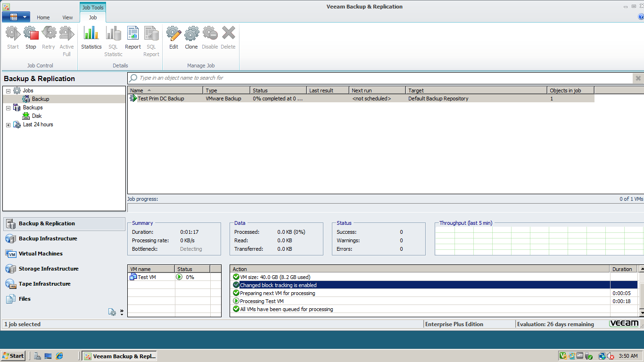Click the muted volume icon in system tray
This screenshot has width=644, height=362.
click(611, 356)
